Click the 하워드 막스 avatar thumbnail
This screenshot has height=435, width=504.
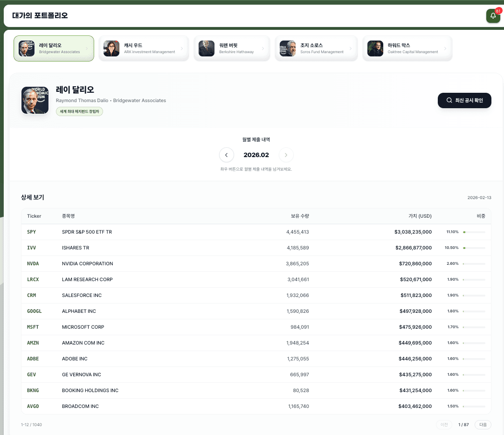375,48
